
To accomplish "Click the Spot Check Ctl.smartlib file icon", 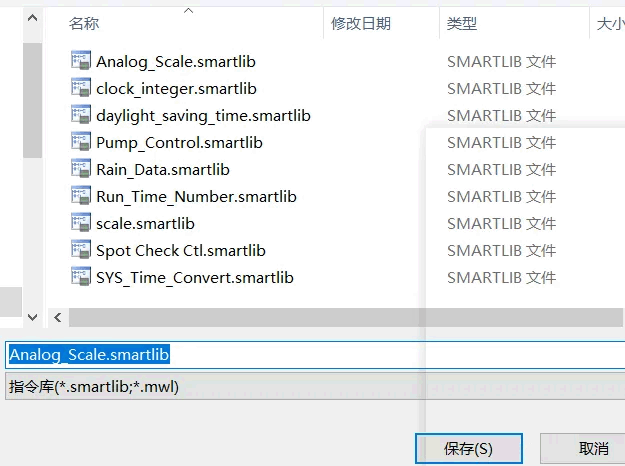I will pos(81,250).
